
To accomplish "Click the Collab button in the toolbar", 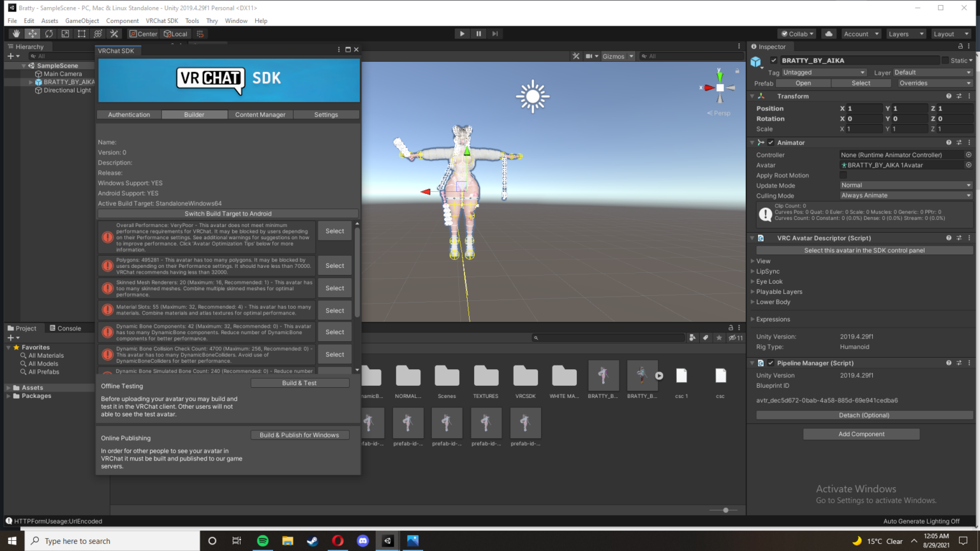I will (x=796, y=33).
